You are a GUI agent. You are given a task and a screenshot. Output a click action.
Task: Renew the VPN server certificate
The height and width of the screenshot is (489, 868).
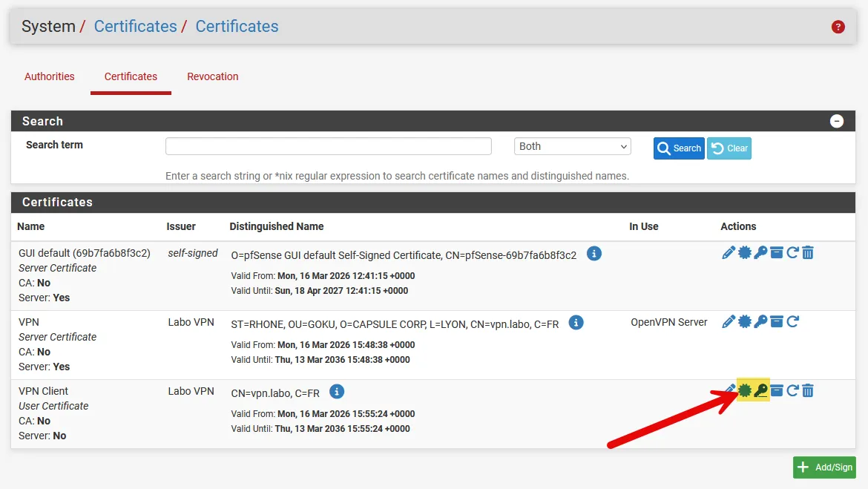point(792,322)
